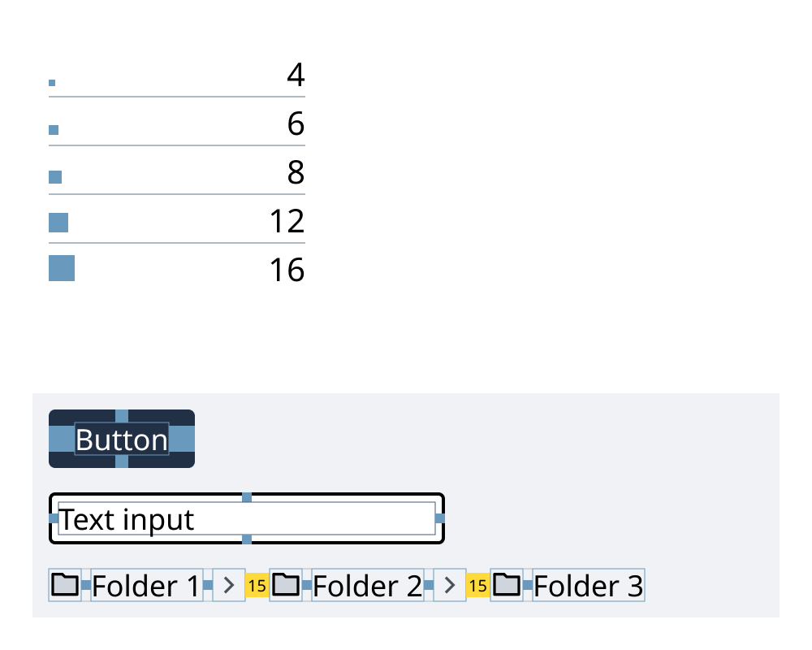Click the folder icon beside Folder 1
Viewport: 812px width, 650px height.
pyautogui.click(x=65, y=585)
